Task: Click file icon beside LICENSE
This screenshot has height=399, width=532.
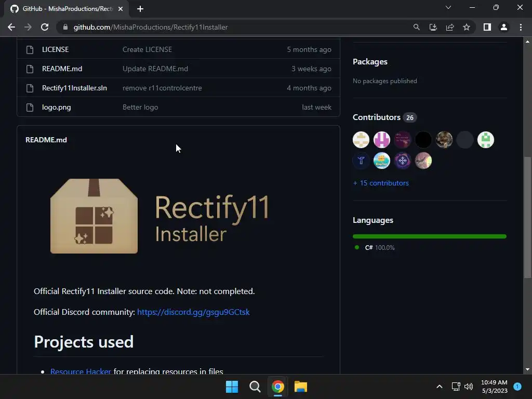Action: tap(30, 49)
